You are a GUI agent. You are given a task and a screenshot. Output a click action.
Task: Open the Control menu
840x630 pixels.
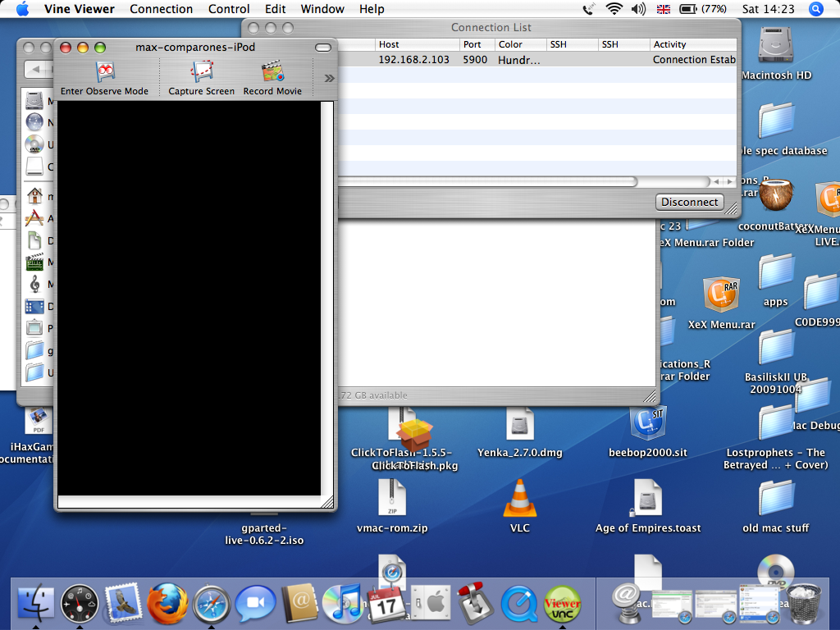[x=229, y=9]
